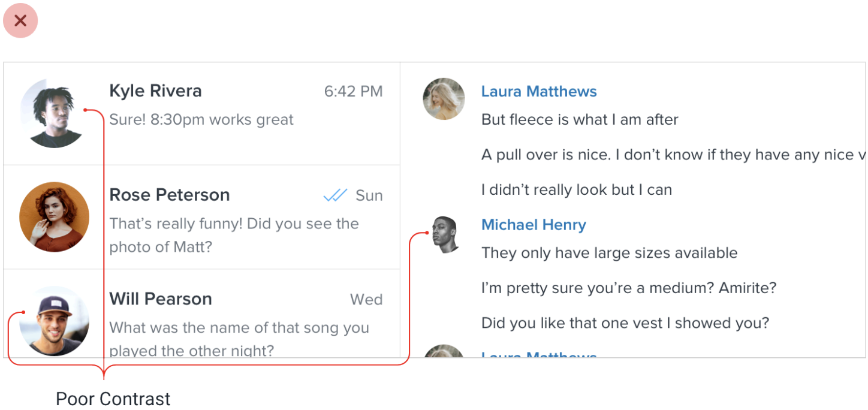The width and height of the screenshot is (868, 410).
Task: Click Rose Peterson's profile avatar
Action: click(54, 217)
